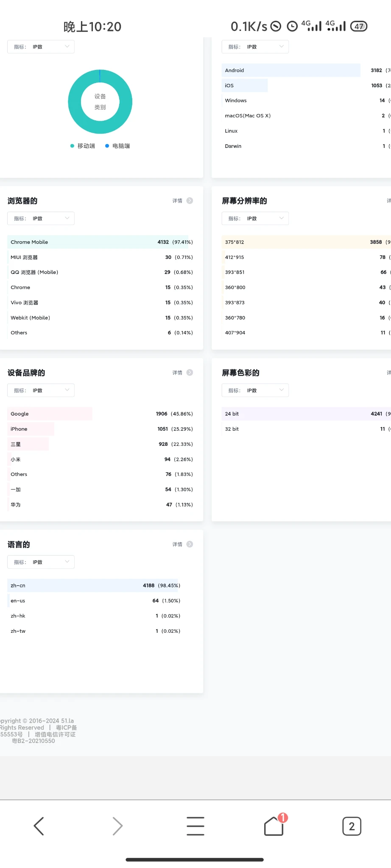Viewport: 391px width, 868px height.
Task: Open the metric dropdown above the device donut chart
Action: (41, 47)
